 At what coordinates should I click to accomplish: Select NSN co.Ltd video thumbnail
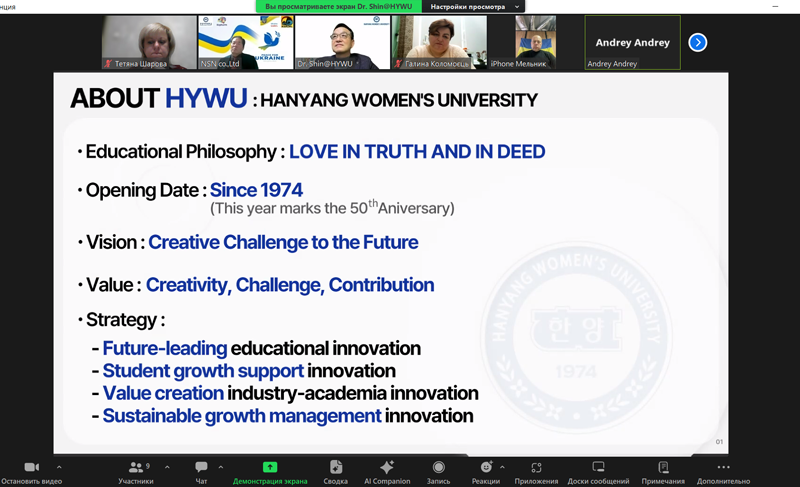pos(246,42)
